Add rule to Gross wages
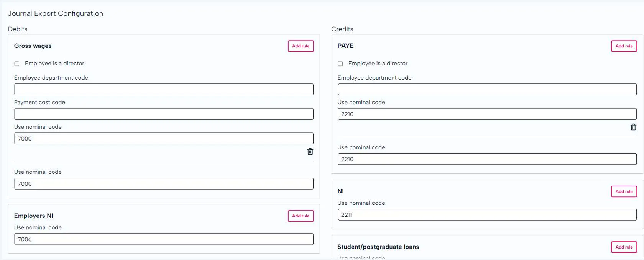 pos(301,46)
